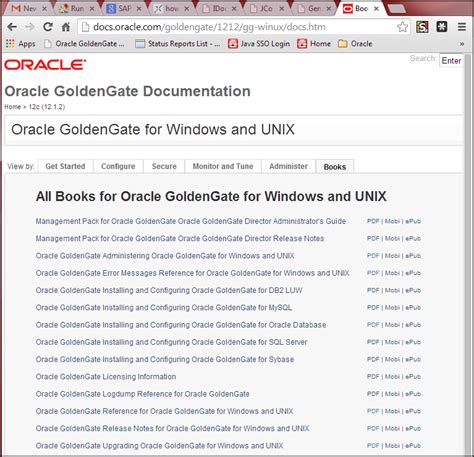Close the Gmail tab
The width and height of the screenshot is (474, 457).
(x=44, y=9)
